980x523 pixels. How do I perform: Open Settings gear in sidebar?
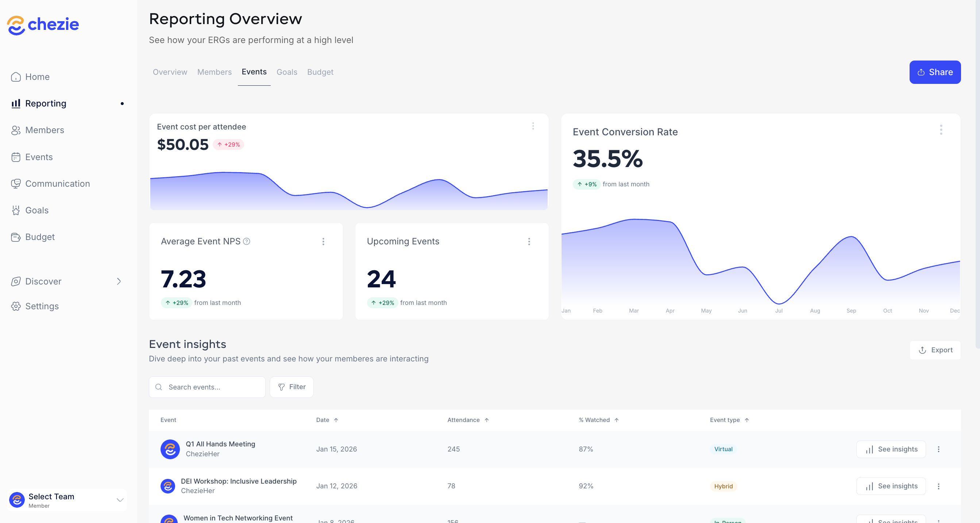16,306
